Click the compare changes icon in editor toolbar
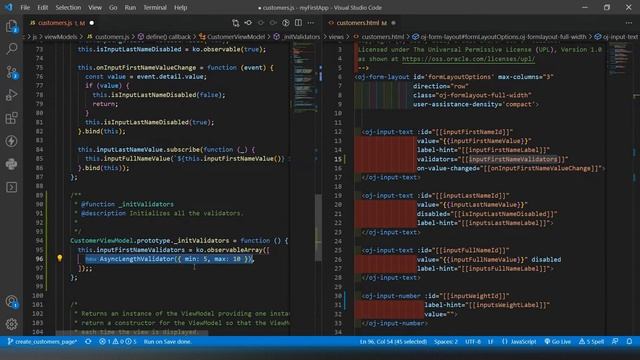The width and height of the screenshot is (640, 360). (x=236, y=23)
